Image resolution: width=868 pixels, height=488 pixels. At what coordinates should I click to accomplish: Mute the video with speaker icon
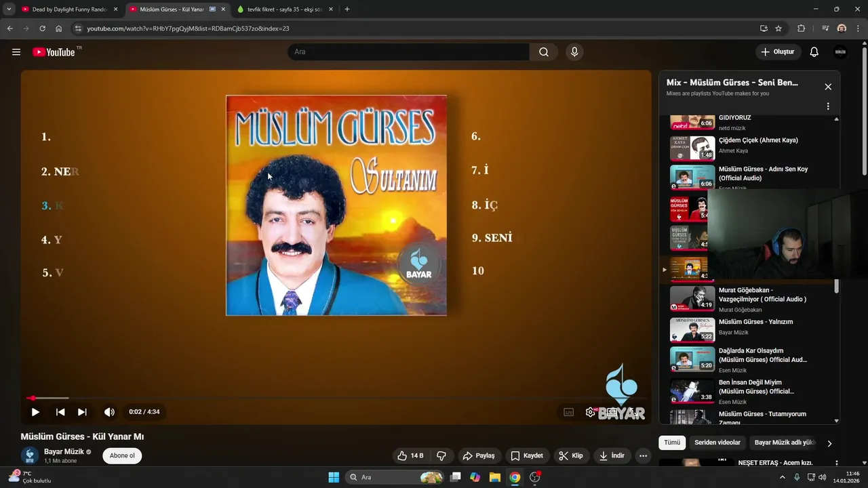[x=109, y=411]
